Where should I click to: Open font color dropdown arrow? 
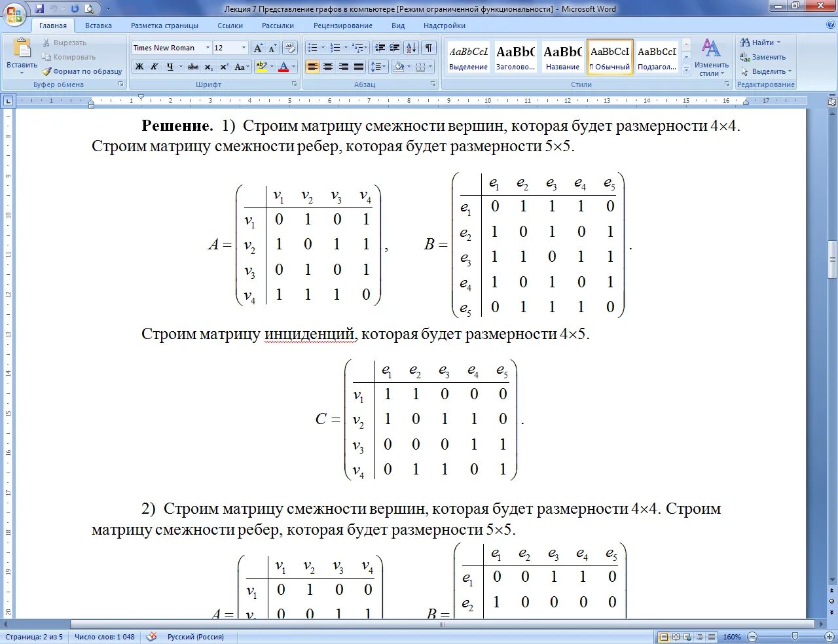tap(293, 67)
